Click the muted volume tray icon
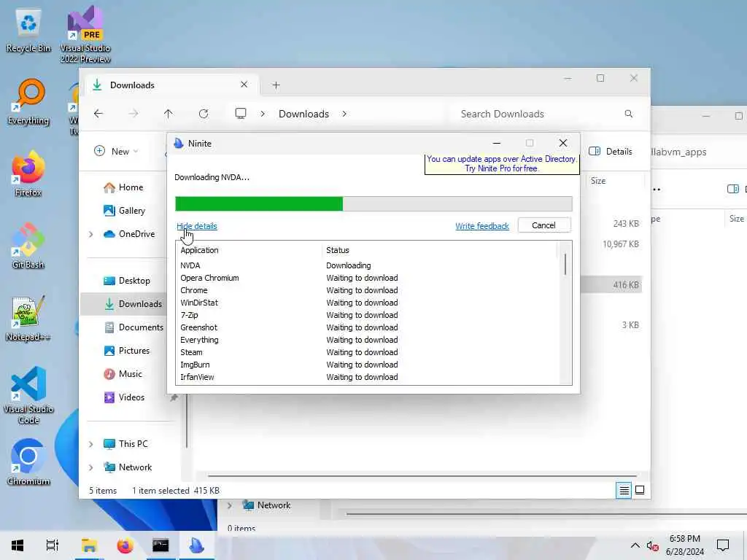Viewport: 747px width, 560px height. tap(653, 545)
